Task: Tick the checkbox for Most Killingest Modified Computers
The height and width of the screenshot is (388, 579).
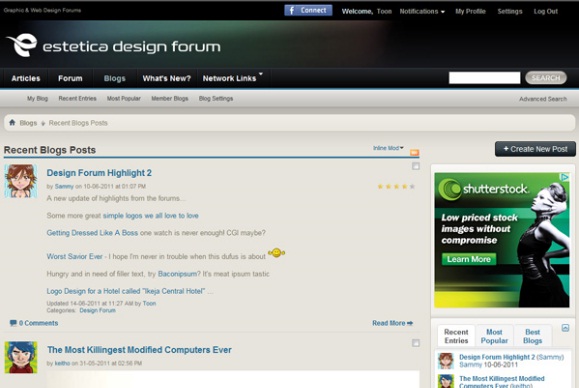Action: pyautogui.click(x=416, y=343)
